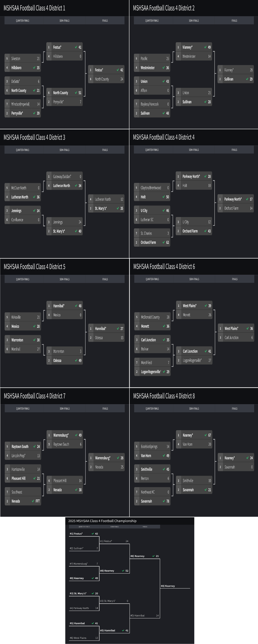
Task: Click #4) Parkway North in championship bracket
Action: pos(79,608)
